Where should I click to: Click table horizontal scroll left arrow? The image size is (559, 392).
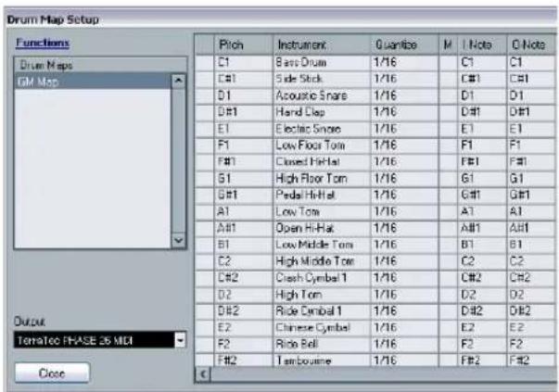coord(203,374)
